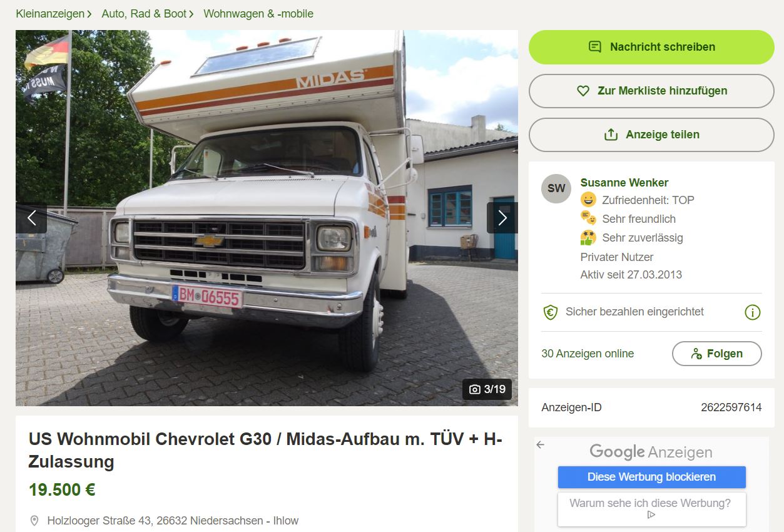Click the Sehr zuverlässig thumbs-up badge
Image resolution: width=784 pixels, height=532 pixels.
pos(588,238)
